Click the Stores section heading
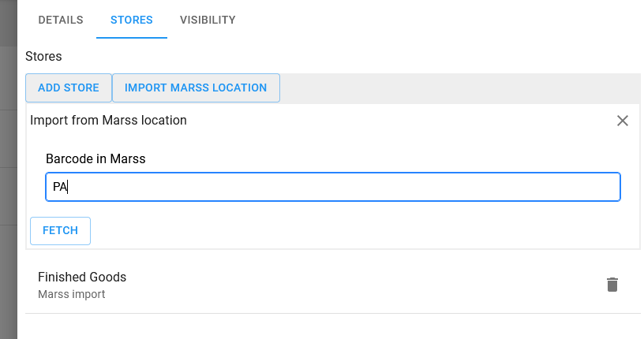Screen dimensions: 644x339 [43, 56]
